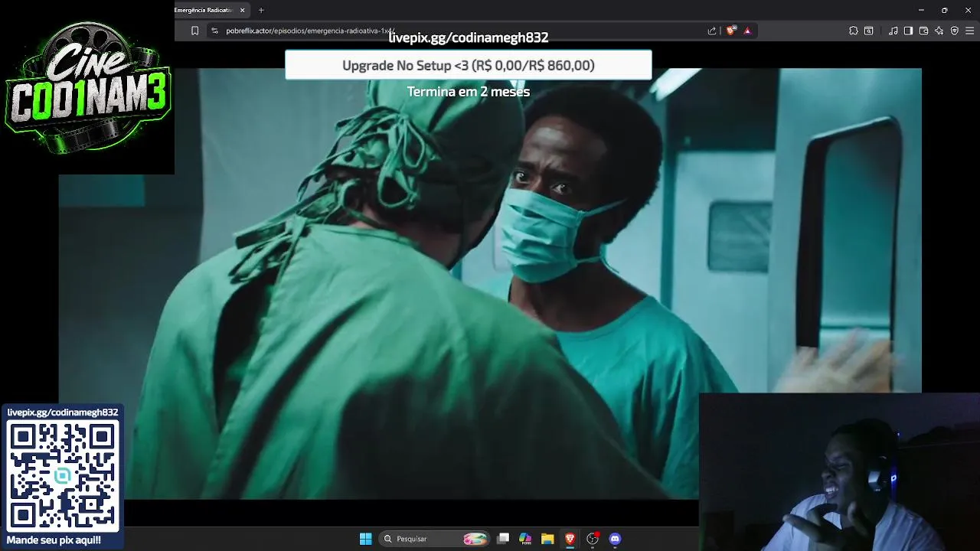Launch Microsoft 365 Copilot from taskbar

(x=525, y=539)
